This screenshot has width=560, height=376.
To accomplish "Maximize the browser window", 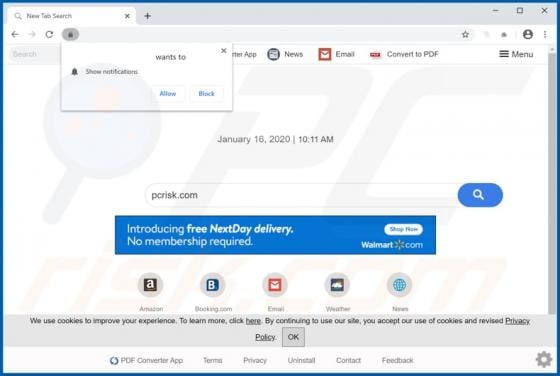I will (520, 11).
